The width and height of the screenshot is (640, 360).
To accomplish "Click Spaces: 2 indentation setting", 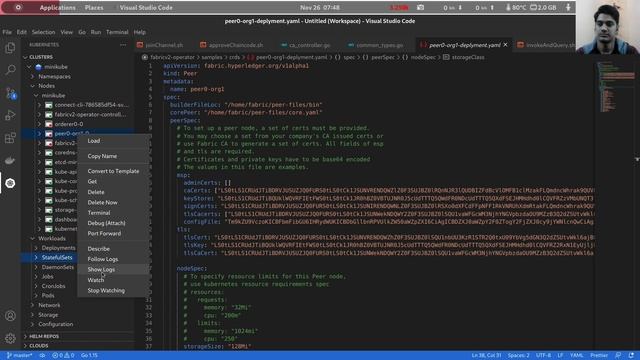I will tap(518, 356).
